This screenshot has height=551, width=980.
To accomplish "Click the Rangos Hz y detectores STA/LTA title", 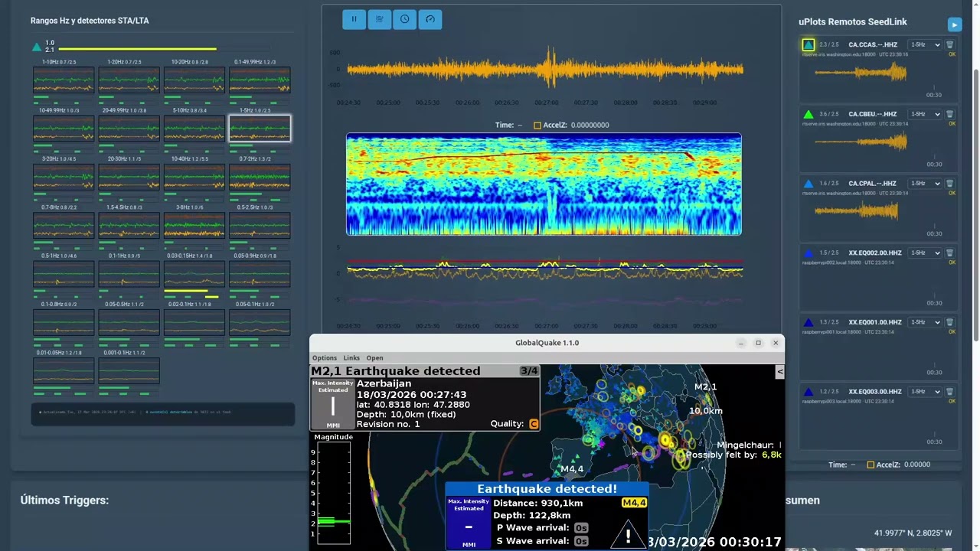I will pyautogui.click(x=90, y=21).
